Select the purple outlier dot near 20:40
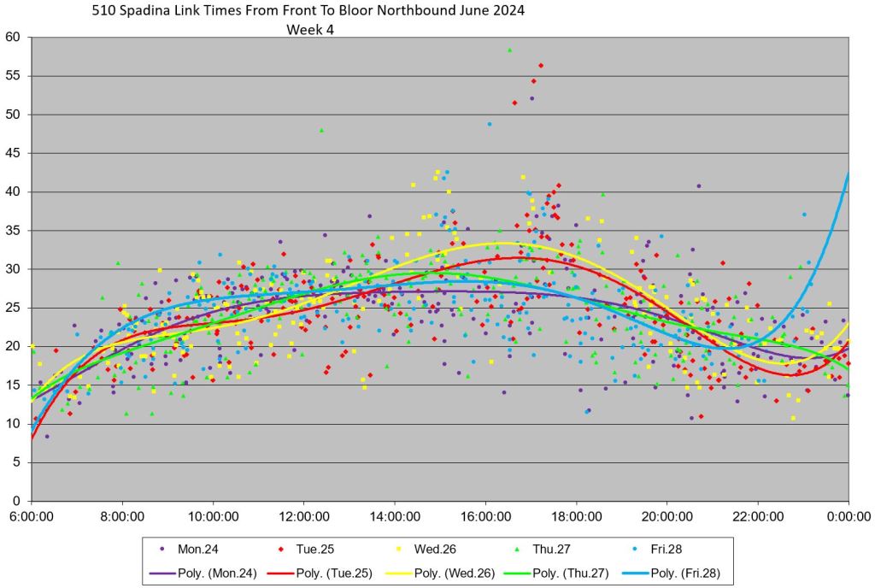This screenshot has width=875, height=588. (698, 185)
